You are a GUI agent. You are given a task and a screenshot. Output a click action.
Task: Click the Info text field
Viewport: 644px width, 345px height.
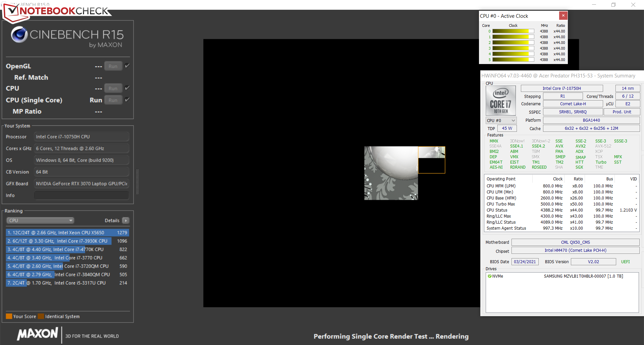tap(82, 195)
